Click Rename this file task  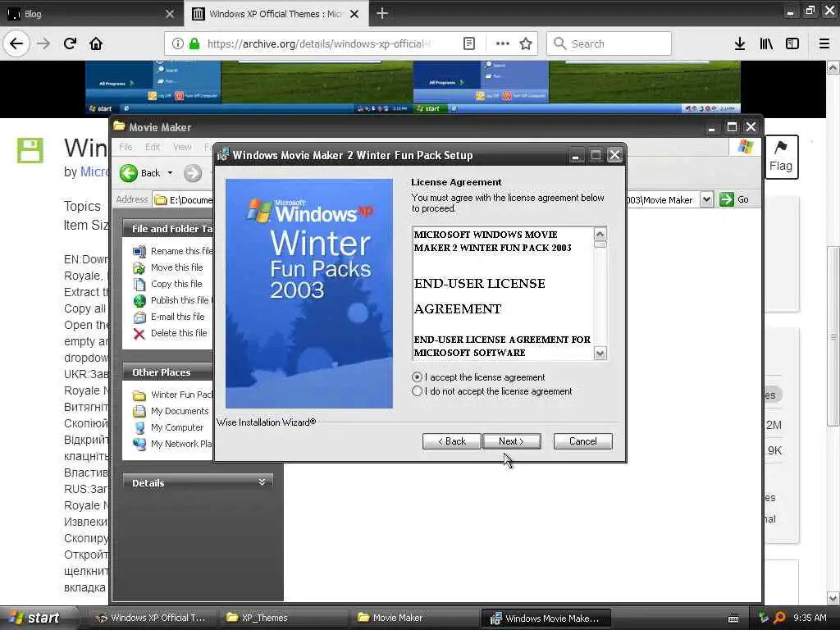point(172,251)
